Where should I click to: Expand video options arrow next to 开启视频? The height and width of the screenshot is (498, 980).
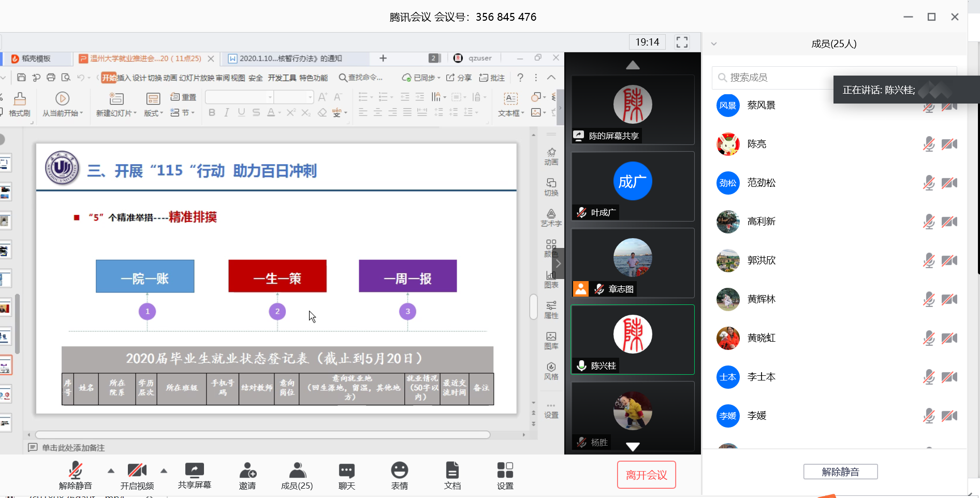[164, 471]
